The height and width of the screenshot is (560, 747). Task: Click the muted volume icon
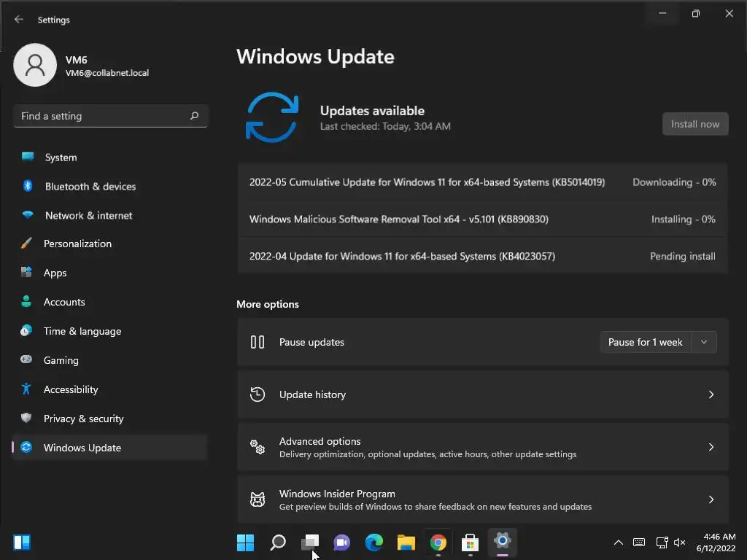coord(680,542)
